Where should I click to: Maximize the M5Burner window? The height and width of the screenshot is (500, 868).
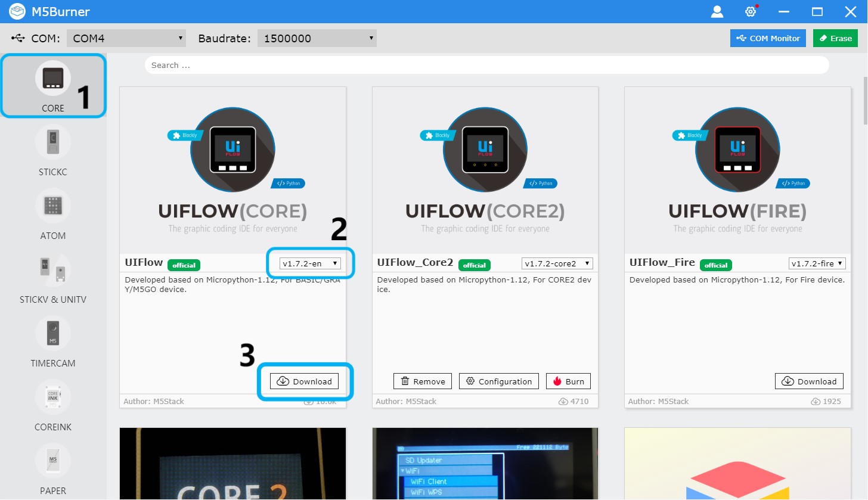(817, 12)
